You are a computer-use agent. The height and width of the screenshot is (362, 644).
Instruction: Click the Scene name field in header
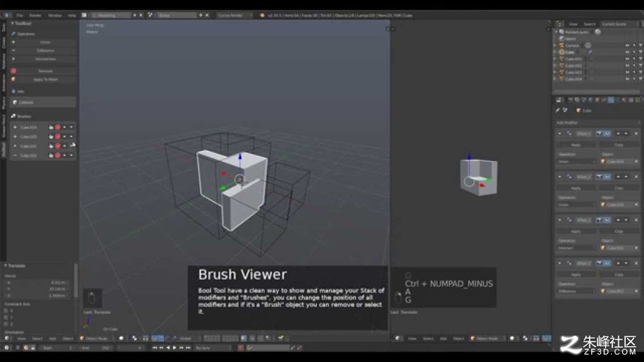pos(177,15)
